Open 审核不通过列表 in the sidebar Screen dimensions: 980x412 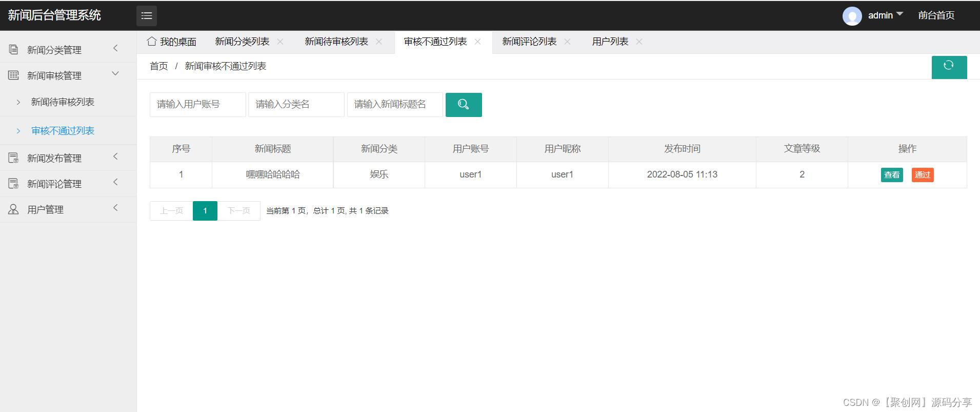click(63, 131)
